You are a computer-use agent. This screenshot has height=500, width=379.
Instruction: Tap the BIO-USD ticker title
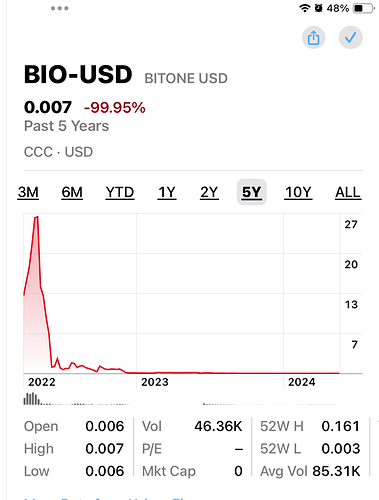78,74
